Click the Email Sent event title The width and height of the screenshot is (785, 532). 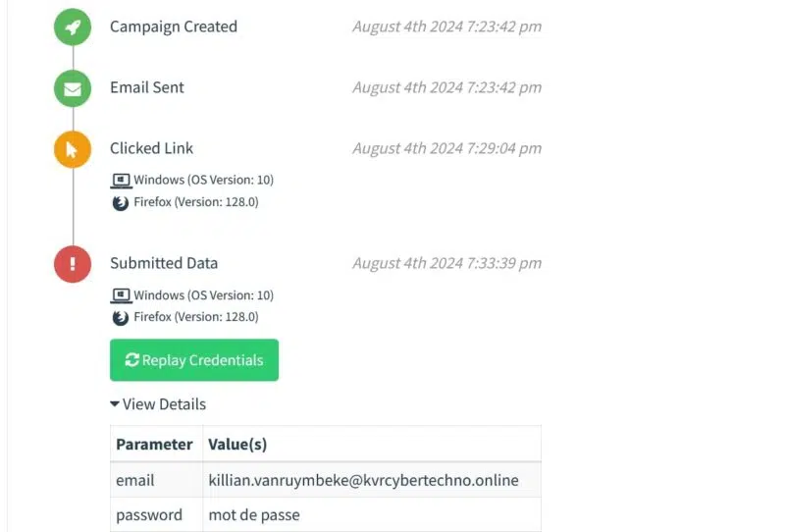click(x=147, y=88)
